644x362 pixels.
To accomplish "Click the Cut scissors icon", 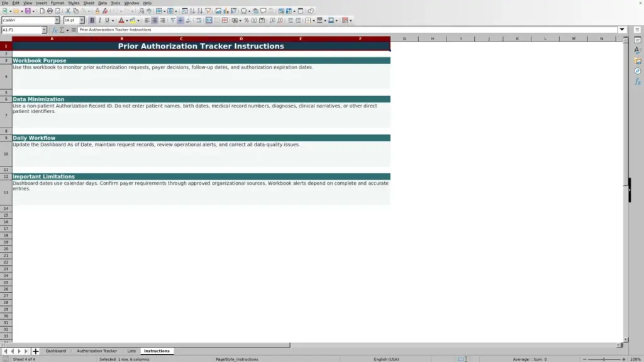I will tap(68, 11).
